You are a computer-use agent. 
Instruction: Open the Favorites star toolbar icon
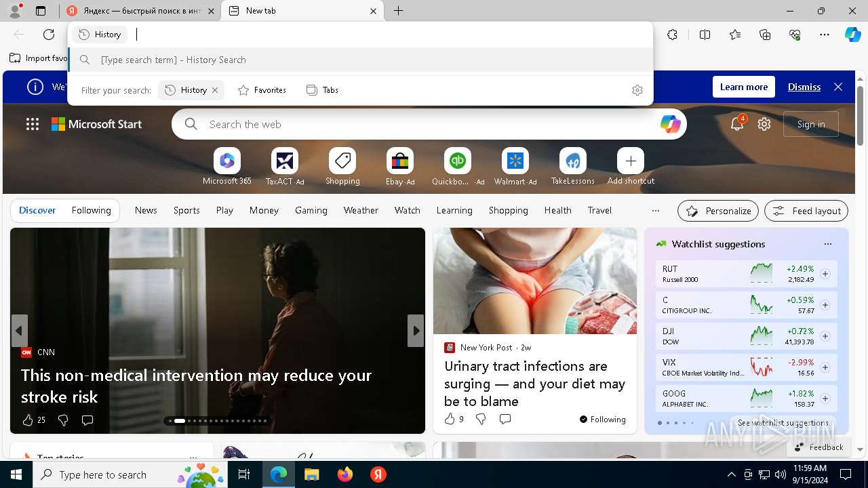coord(735,35)
